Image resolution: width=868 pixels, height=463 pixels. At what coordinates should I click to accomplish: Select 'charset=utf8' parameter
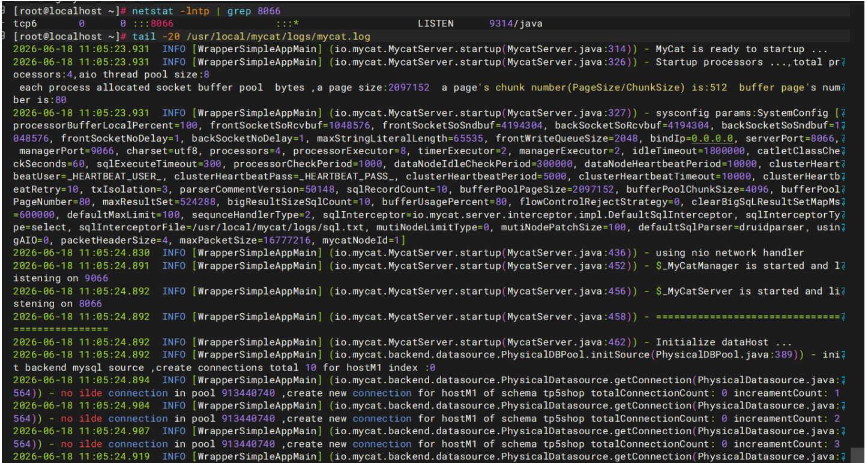pyautogui.click(x=162, y=151)
